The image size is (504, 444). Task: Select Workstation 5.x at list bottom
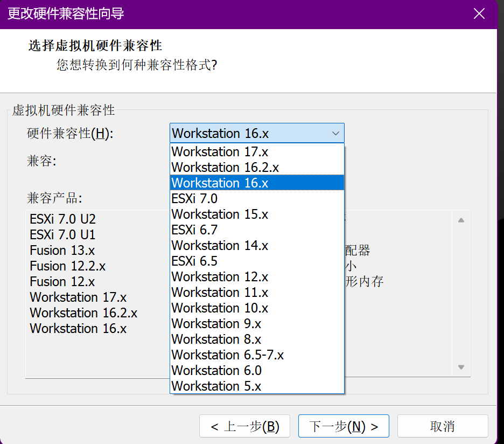[x=216, y=386]
